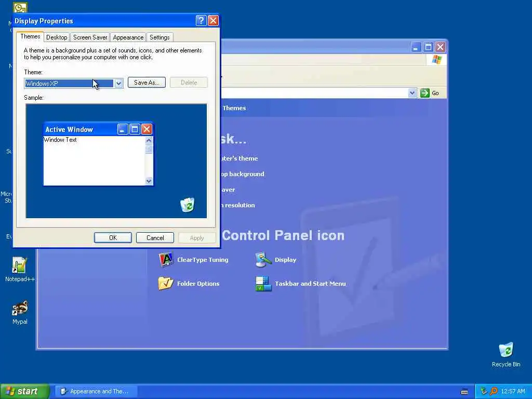The height and width of the screenshot is (399, 532).
Task: Switch to the Appearance tab
Action: (128, 37)
